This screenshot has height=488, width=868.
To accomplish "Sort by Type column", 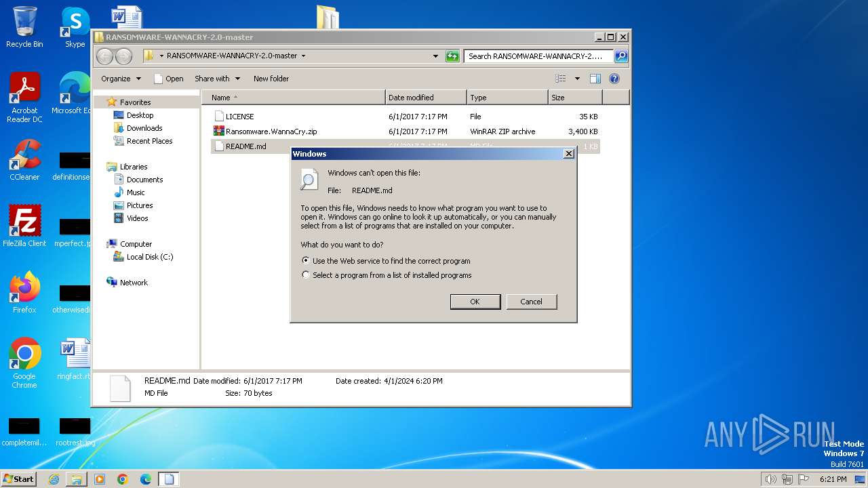I will click(507, 98).
